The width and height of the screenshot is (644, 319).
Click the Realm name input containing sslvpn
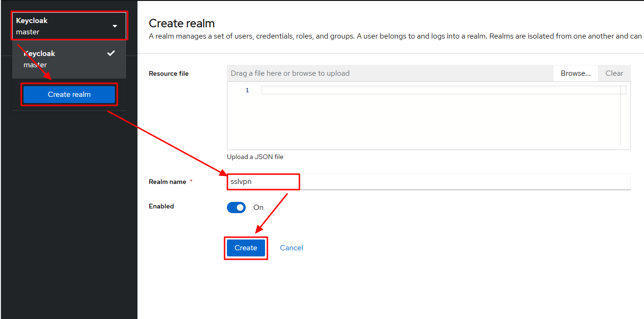coord(428,182)
